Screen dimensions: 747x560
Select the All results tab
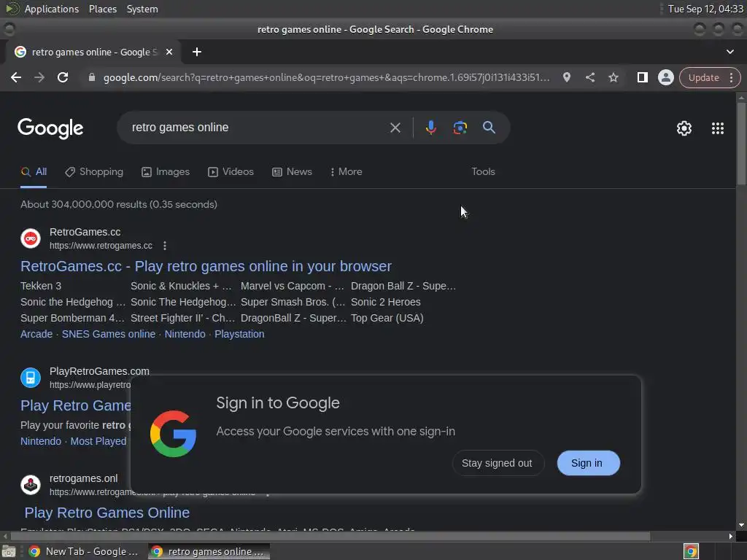(34, 172)
